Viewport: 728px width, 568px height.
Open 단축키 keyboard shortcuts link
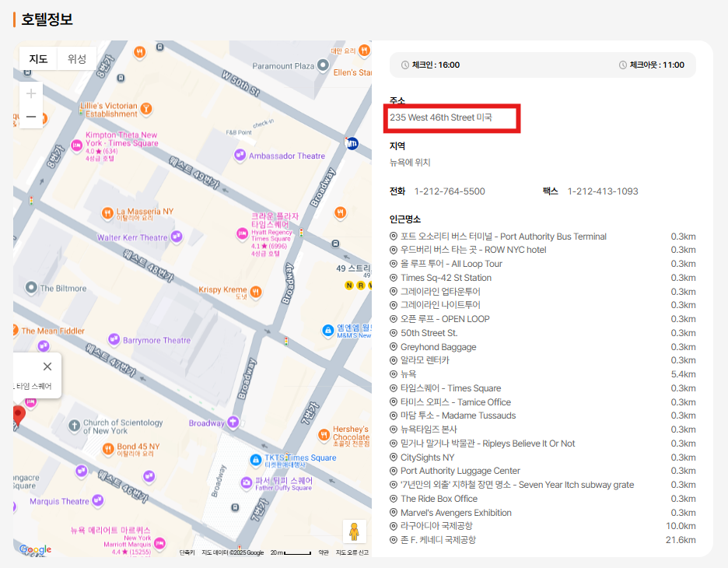[187, 552]
